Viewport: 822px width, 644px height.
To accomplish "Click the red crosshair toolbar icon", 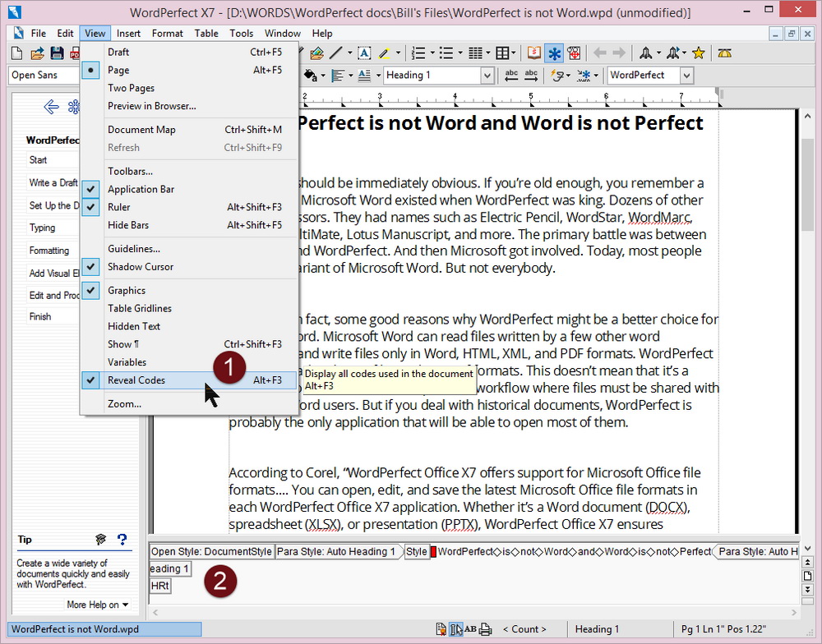I will [x=574, y=53].
